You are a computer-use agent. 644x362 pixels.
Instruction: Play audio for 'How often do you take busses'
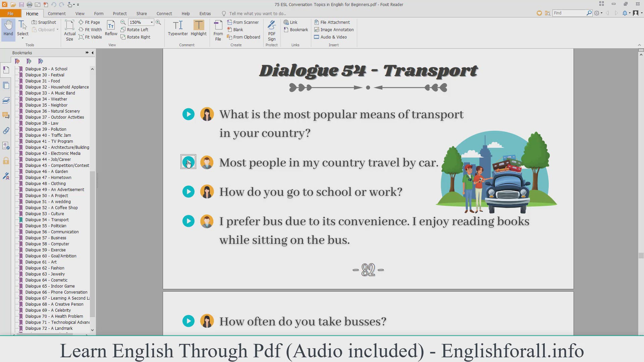(x=189, y=321)
